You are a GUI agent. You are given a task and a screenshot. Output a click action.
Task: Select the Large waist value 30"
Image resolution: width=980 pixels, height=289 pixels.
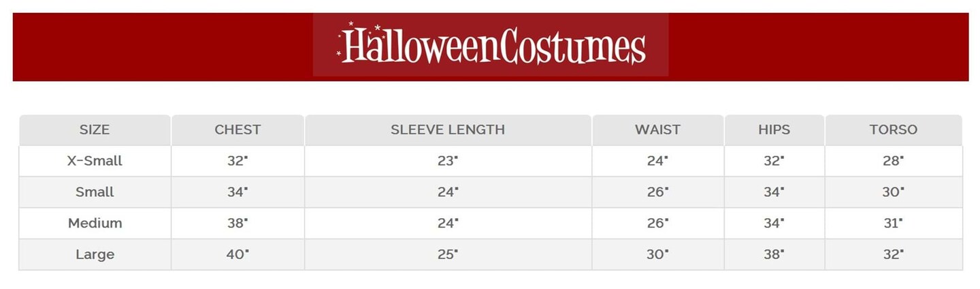[657, 254]
